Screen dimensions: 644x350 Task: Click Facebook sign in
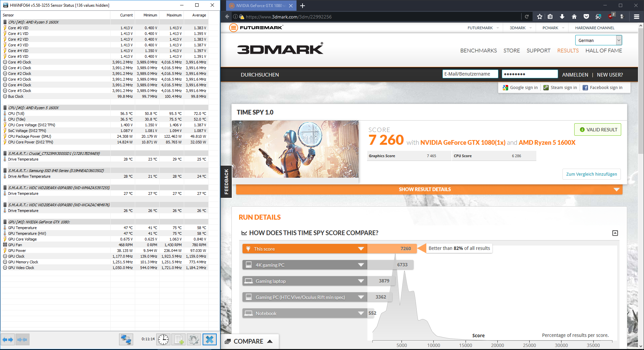point(602,88)
